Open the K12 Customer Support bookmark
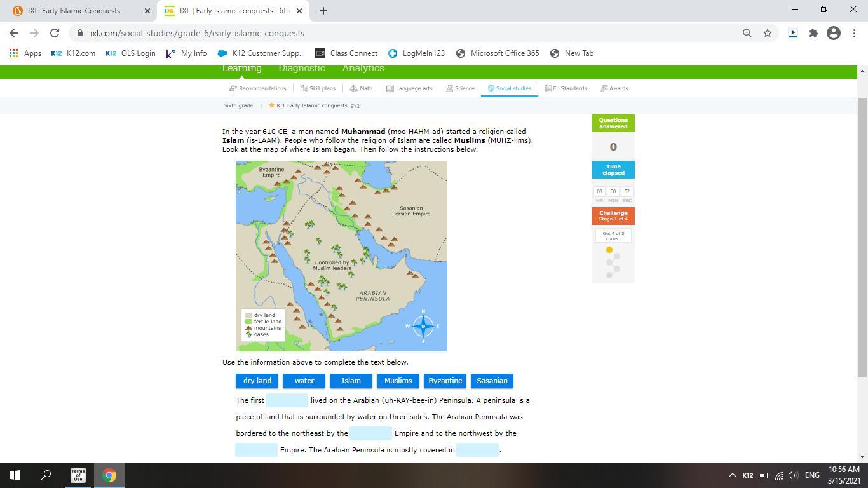The width and height of the screenshot is (868, 488). [x=261, y=53]
